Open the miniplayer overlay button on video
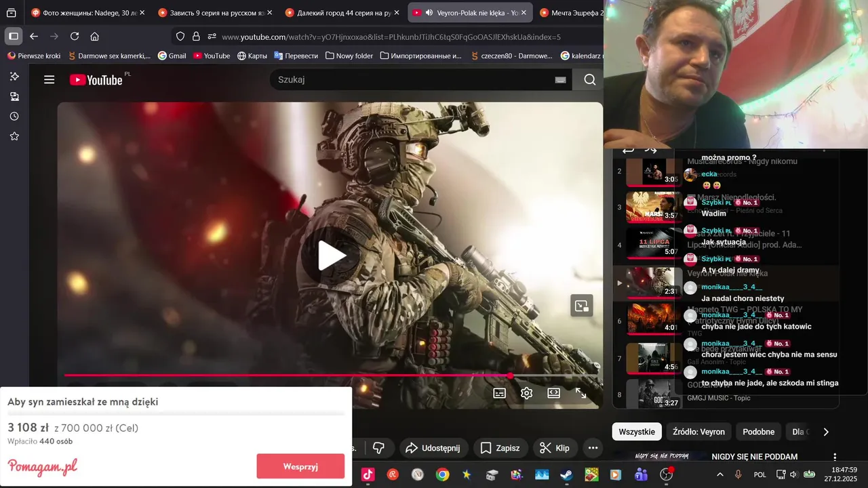 click(582, 306)
